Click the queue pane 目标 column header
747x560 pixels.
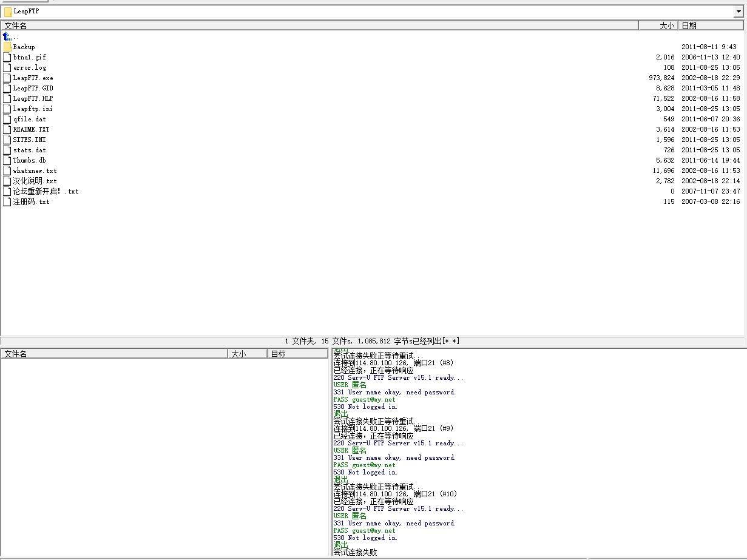click(x=297, y=354)
